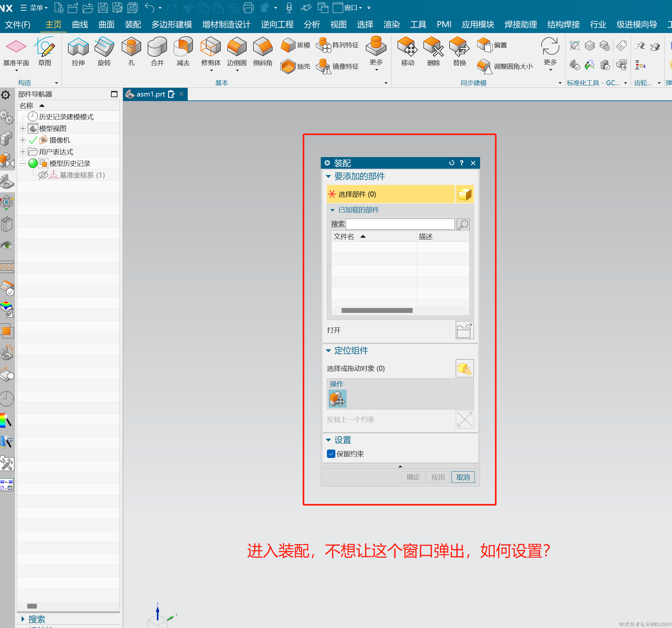Select the 镜像特征 mirror feature tool
Image resolution: width=672 pixels, height=628 pixels.
pyautogui.click(x=337, y=66)
